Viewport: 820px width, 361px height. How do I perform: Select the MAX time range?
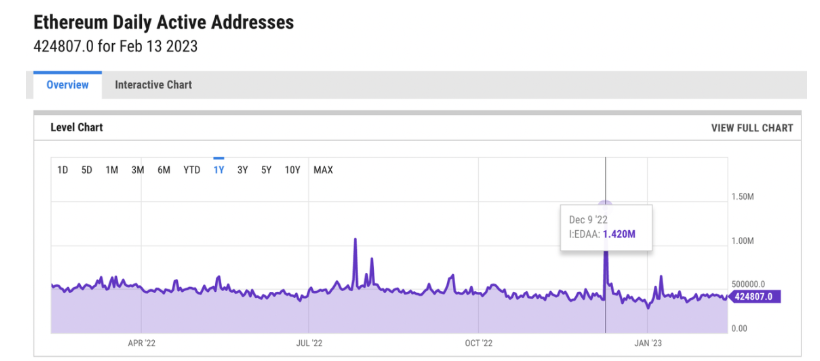[323, 170]
